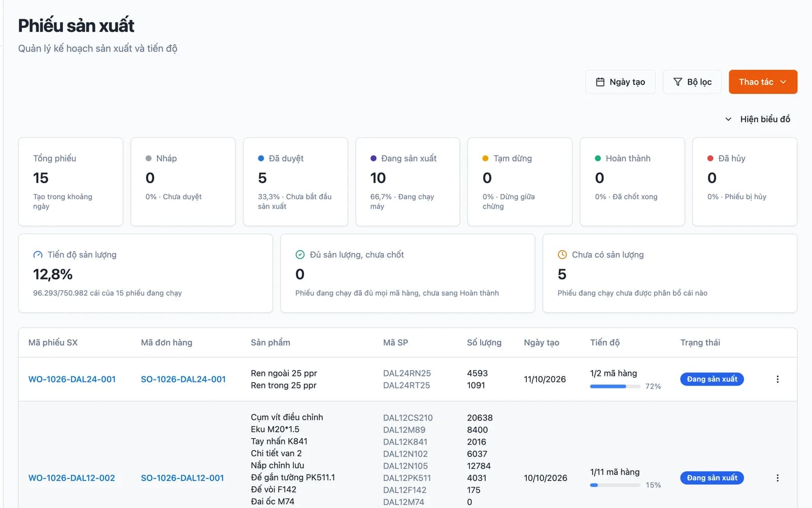Open sales order SO-1026-DAL12-001
The height and width of the screenshot is (508, 812).
pyautogui.click(x=182, y=478)
